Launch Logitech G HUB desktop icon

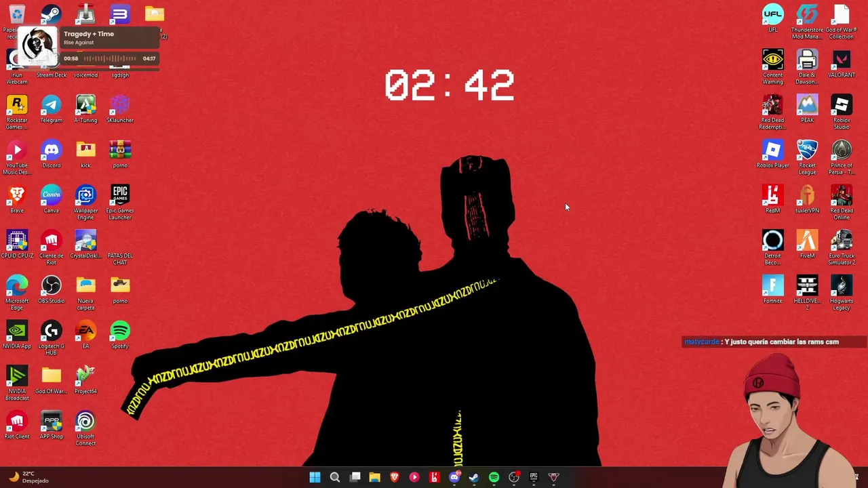coord(51,338)
